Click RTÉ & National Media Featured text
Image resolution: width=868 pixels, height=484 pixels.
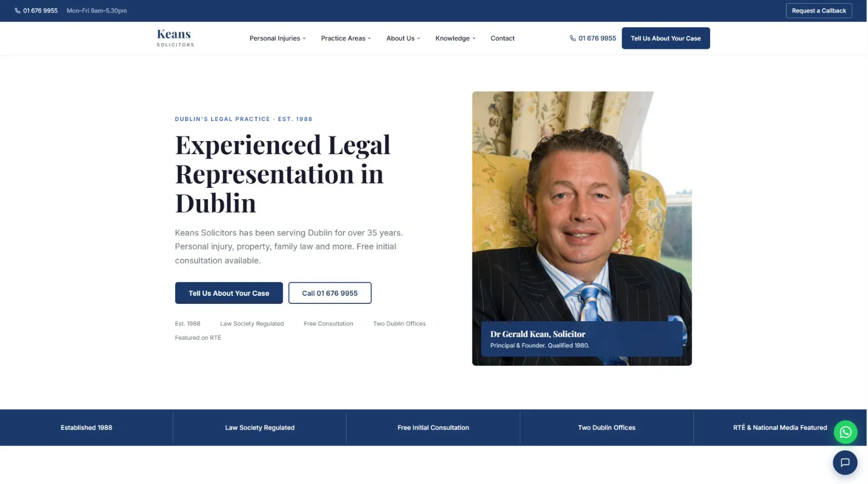(780, 428)
